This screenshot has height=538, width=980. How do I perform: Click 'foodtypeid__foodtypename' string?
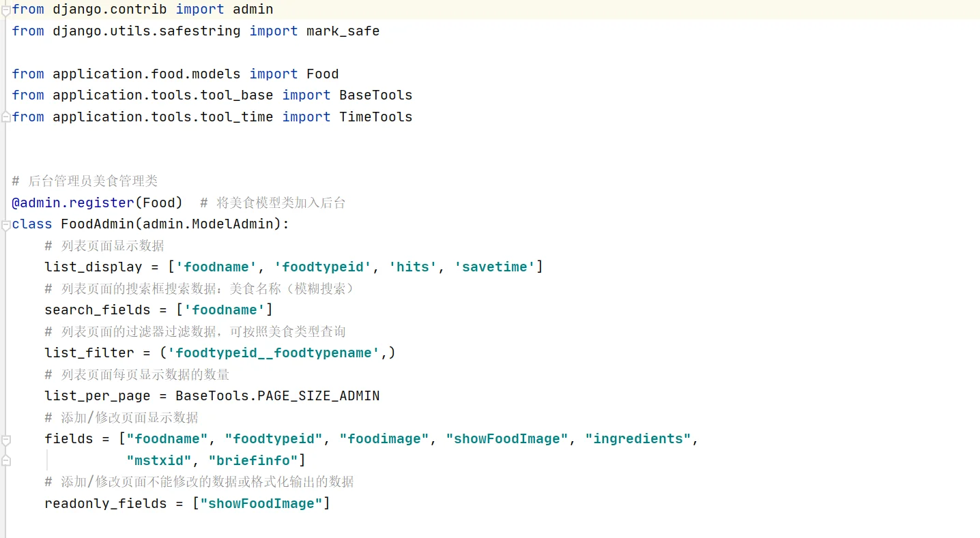[274, 353]
